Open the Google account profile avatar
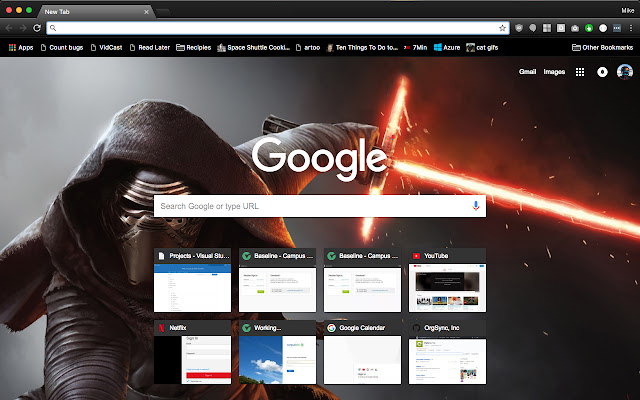 click(x=624, y=72)
